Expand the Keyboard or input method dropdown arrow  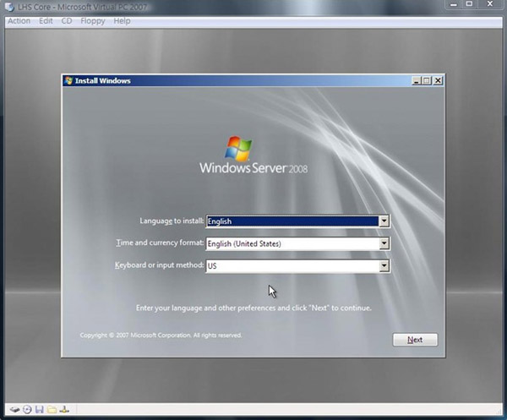(x=384, y=265)
